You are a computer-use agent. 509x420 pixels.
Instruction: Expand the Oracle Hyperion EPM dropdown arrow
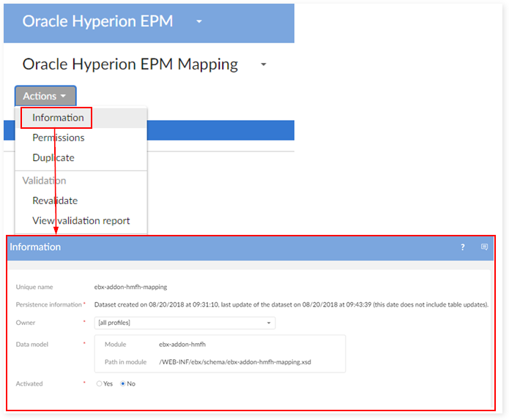pos(199,22)
